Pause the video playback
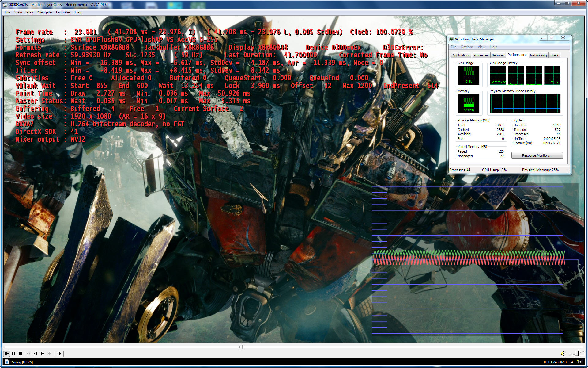The height and width of the screenshot is (368, 588). click(x=13, y=353)
